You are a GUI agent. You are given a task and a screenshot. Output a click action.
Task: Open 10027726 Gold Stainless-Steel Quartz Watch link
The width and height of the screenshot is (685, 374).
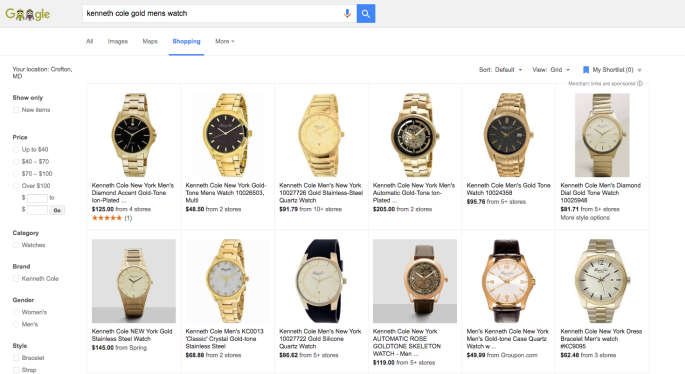321,193
